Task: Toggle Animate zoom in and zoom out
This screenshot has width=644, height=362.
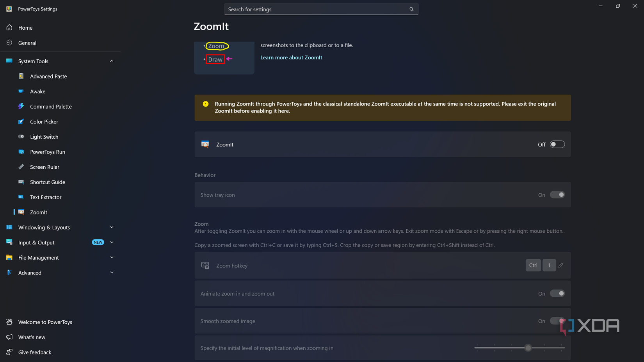Action: point(557,294)
